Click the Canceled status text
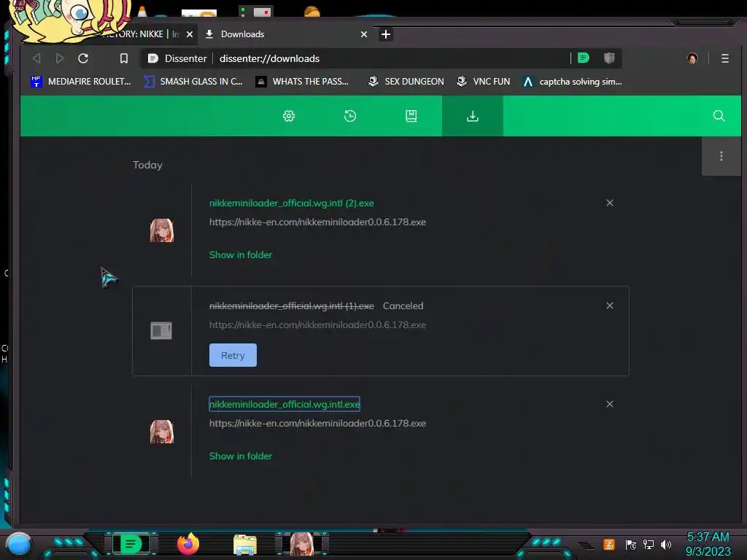 (x=403, y=306)
